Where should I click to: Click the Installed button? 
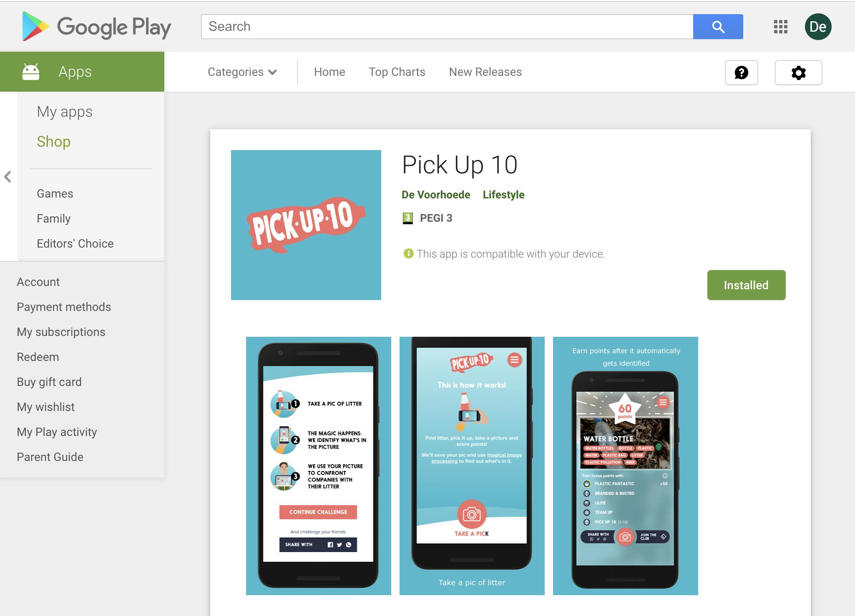(745, 285)
